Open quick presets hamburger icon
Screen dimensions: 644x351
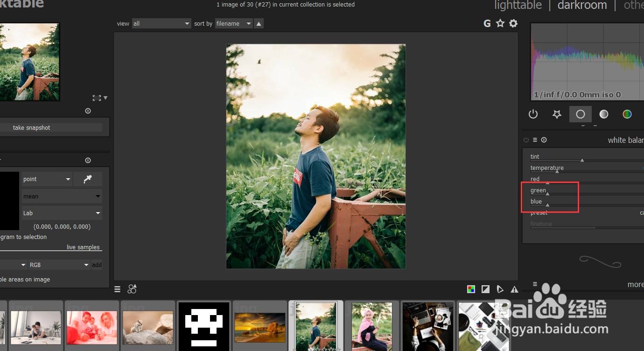click(118, 289)
